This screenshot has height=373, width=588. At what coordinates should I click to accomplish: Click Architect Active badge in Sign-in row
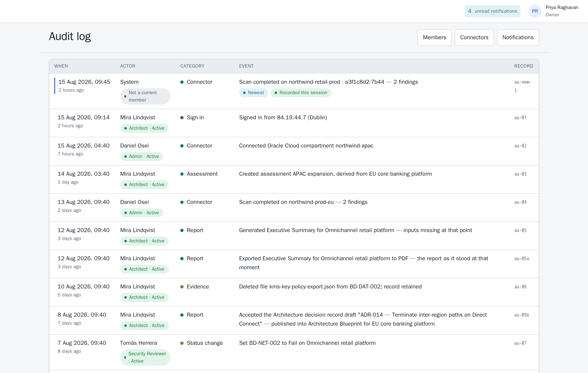tap(144, 128)
